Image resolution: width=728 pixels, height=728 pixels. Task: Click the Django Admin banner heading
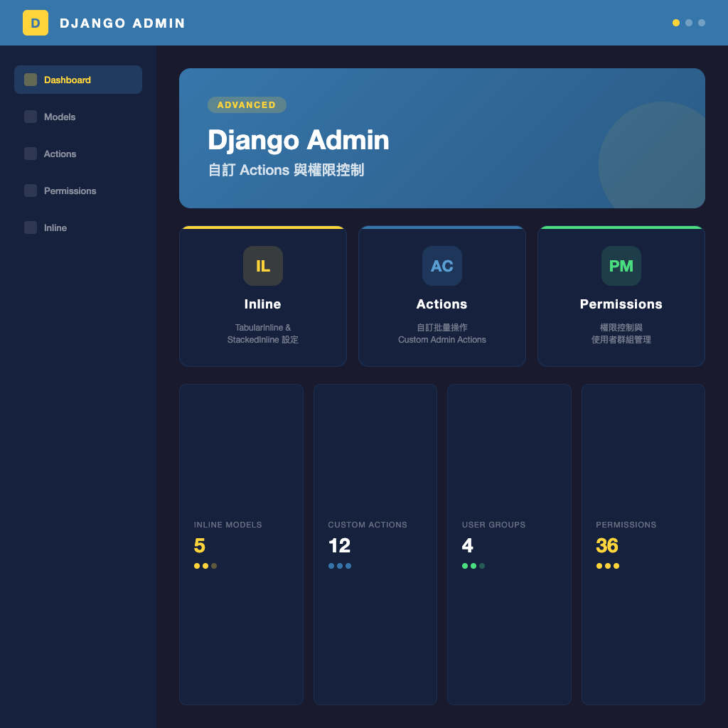point(299,140)
